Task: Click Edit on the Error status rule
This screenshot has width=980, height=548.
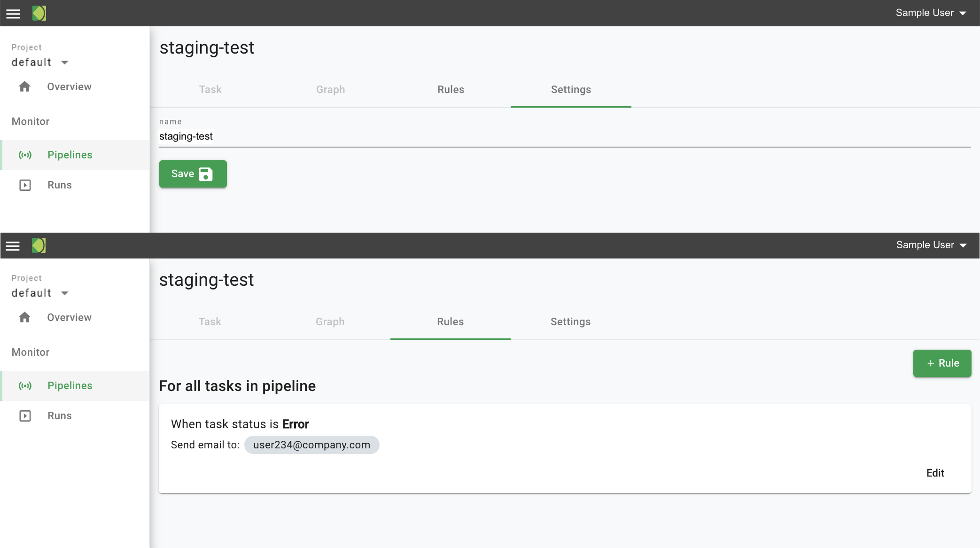Action: pyautogui.click(x=935, y=473)
